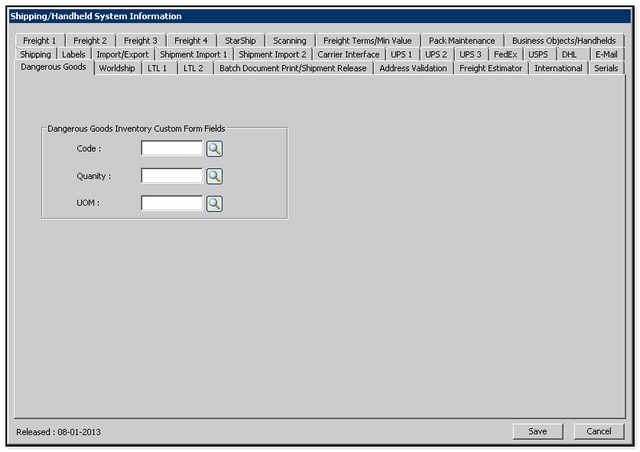
Task: Switch to the Batch Document Print/Shipment Release tab
Action: point(293,68)
